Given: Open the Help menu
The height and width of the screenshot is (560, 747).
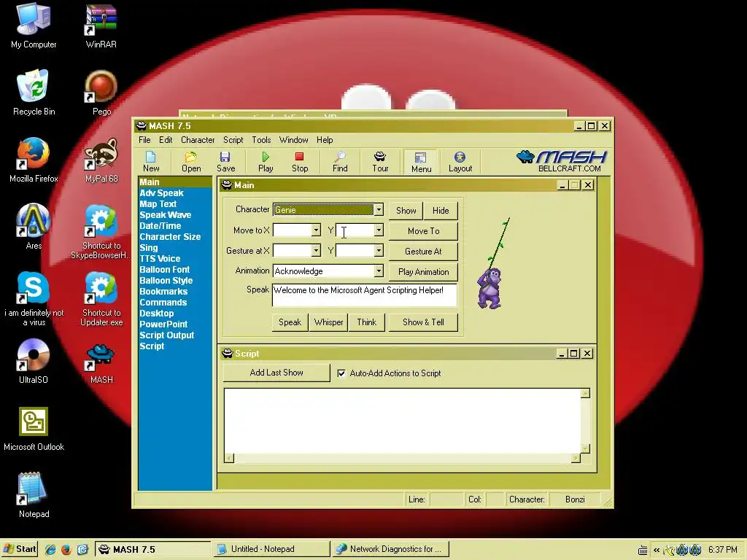Looking at the screenshot, I should (325, 140).
